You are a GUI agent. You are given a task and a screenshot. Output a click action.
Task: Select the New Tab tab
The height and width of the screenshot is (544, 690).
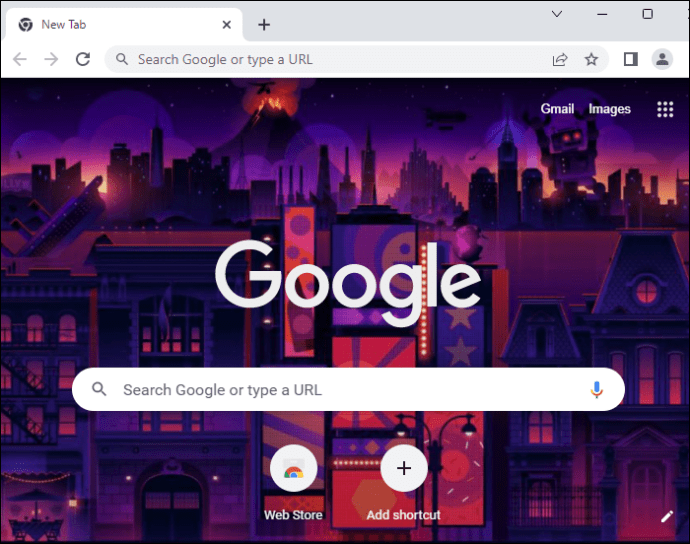(x=123, y=25)
